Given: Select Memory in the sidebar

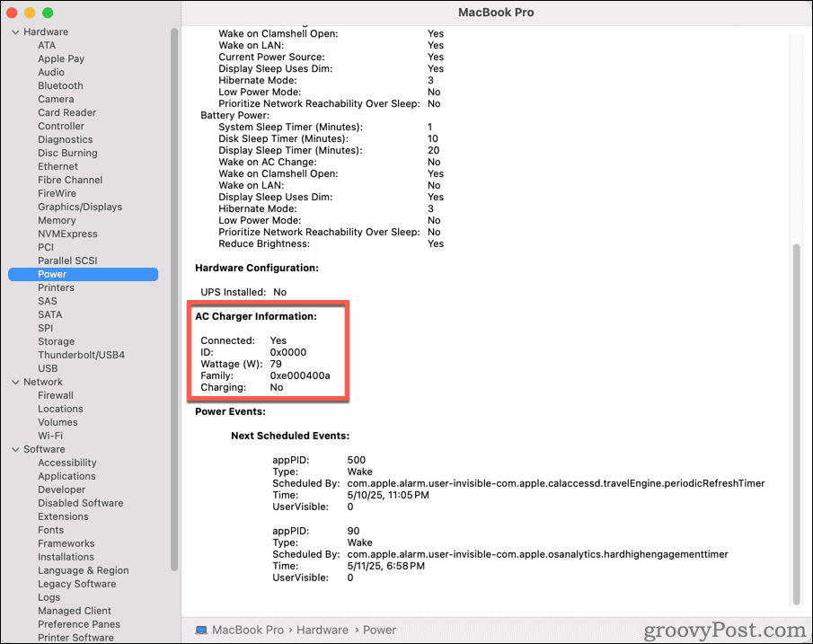Looking at the screenshot, I should 57,221.
